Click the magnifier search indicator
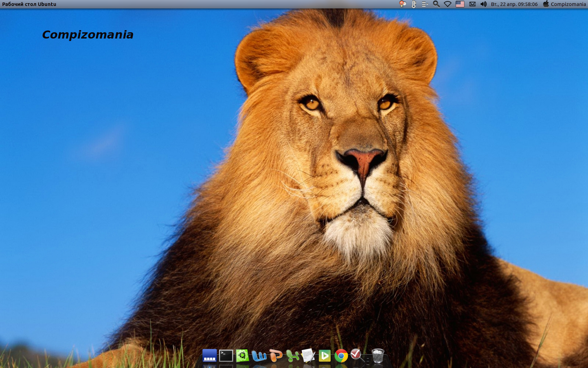The image size is (588, 368). point(436,4)
